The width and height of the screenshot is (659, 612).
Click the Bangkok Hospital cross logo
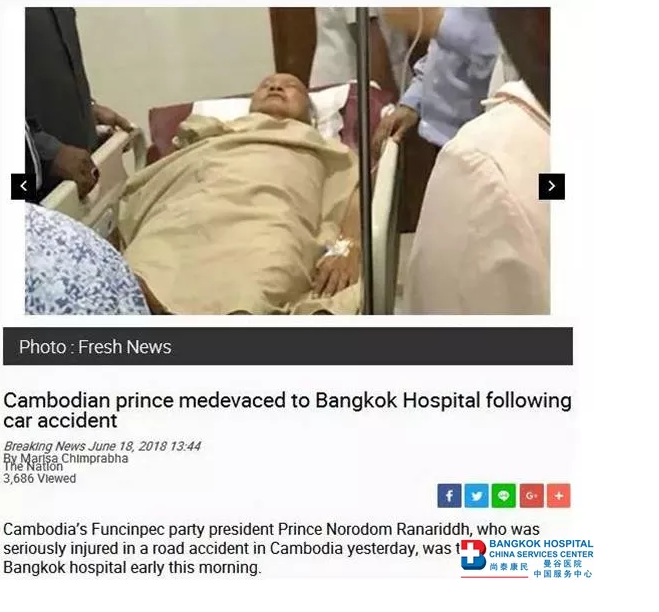473,555
